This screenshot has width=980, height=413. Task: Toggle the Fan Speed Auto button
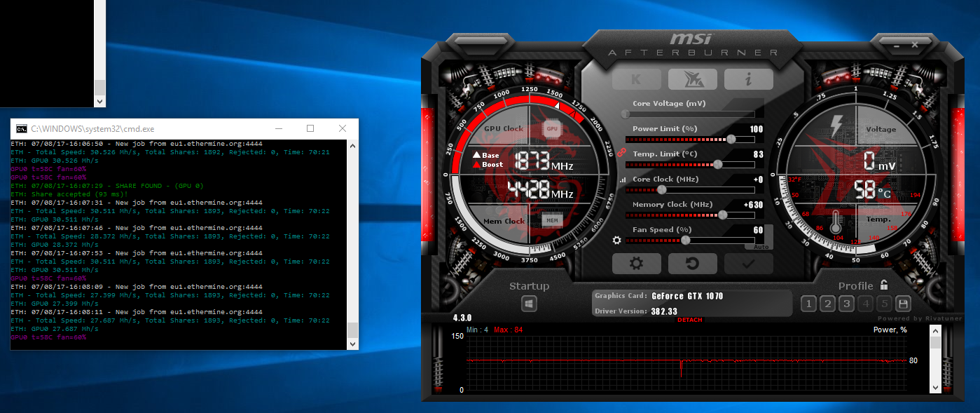coord(761,247)
